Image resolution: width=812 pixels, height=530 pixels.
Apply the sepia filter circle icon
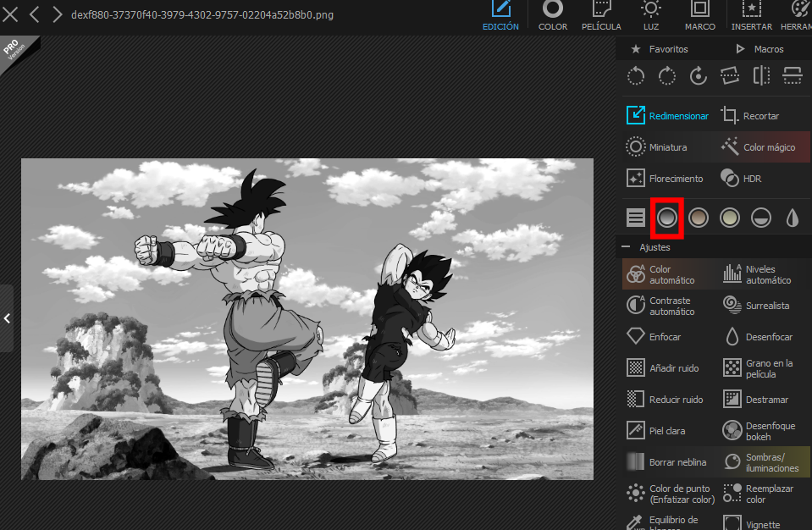(698, 218)
